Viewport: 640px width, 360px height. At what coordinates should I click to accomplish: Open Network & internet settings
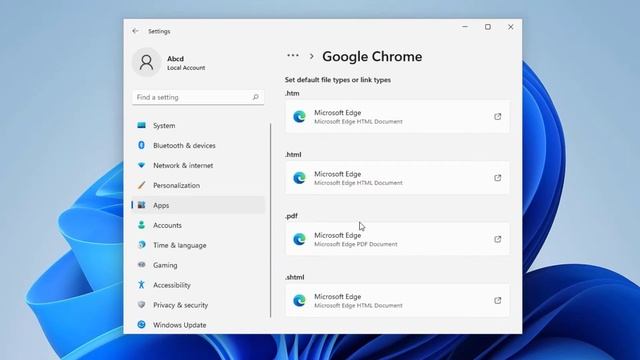coord(198,165)
